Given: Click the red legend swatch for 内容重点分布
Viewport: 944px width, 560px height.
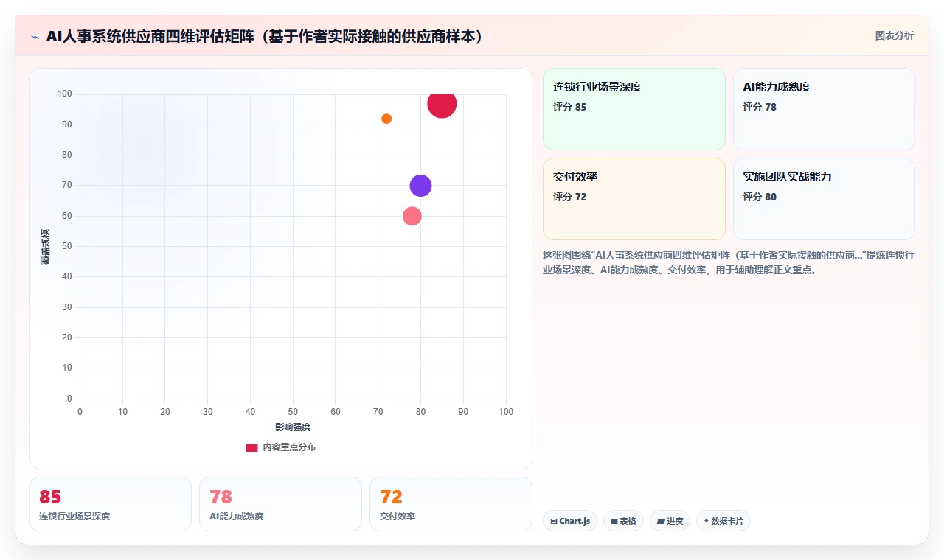Looking at the screenshot, I should tap(251, 447).
